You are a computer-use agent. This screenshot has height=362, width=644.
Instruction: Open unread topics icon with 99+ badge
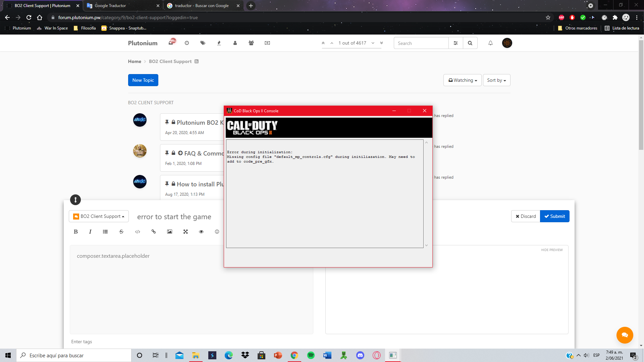pos(171,42)
